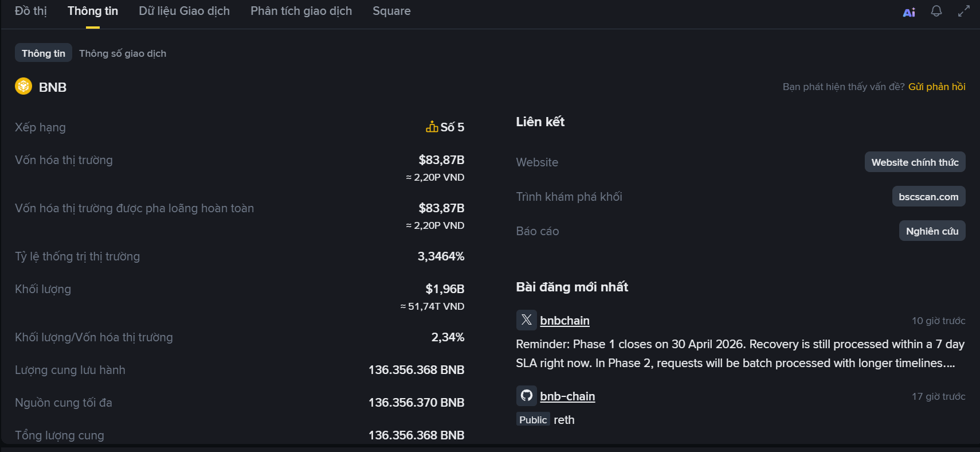Screen dimensions: 980x452
Task: Click the Public tag beside reth
Action: click(x=533, y=420)
